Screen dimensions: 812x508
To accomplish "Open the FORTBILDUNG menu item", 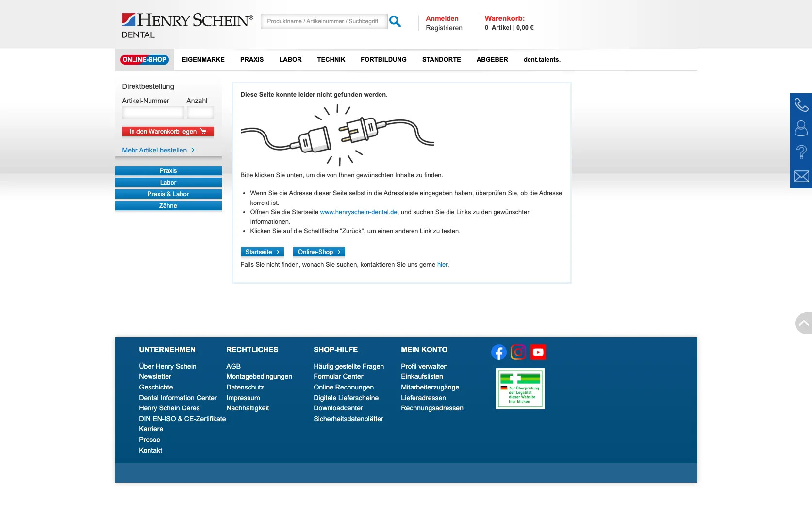I will pyautogui.click(x=383, y=60).
